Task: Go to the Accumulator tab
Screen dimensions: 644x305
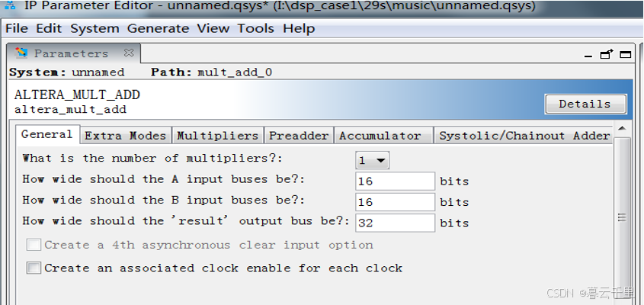Action: 380,136
